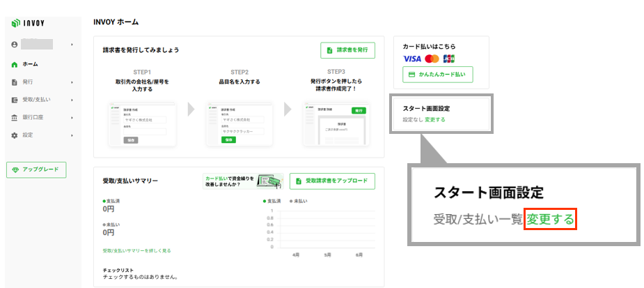Click the home icon in sidebar
Image resolution: width=644 pixels, height=288 pixels.
pyautogui.click(x=15, y=65)
